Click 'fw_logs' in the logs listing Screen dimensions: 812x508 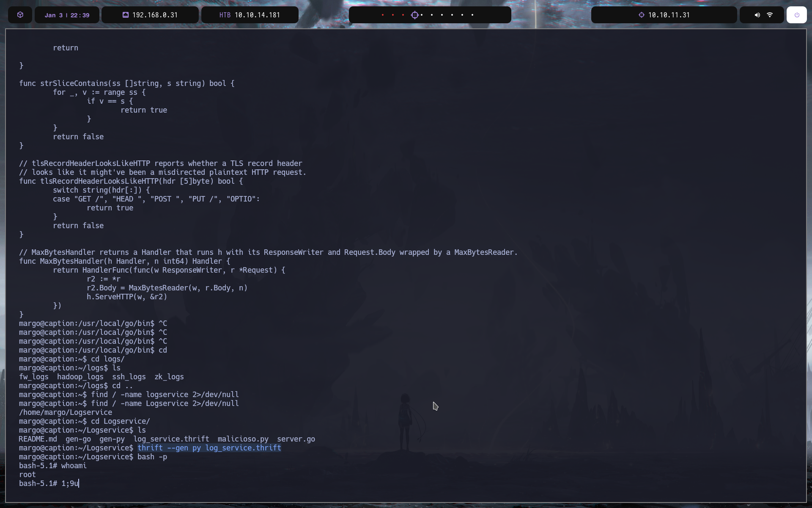coord(34,377)
